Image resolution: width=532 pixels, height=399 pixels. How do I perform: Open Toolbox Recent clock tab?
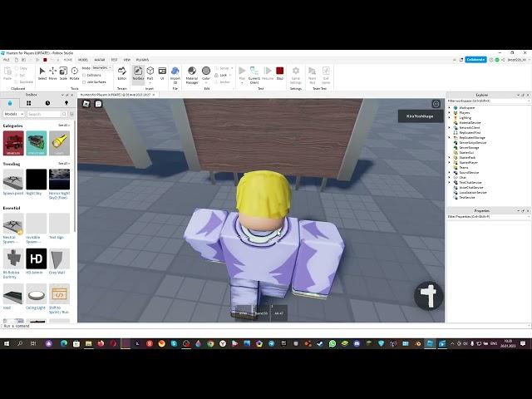[47, 103]
